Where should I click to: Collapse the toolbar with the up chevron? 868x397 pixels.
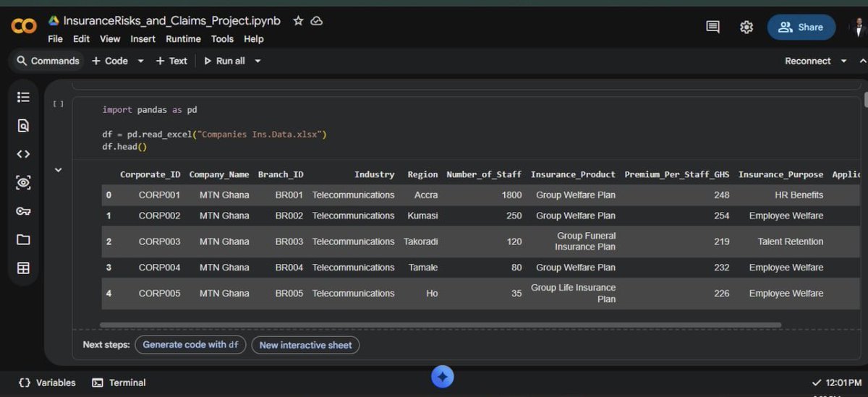pyautogui.click(x=864, y=61)
